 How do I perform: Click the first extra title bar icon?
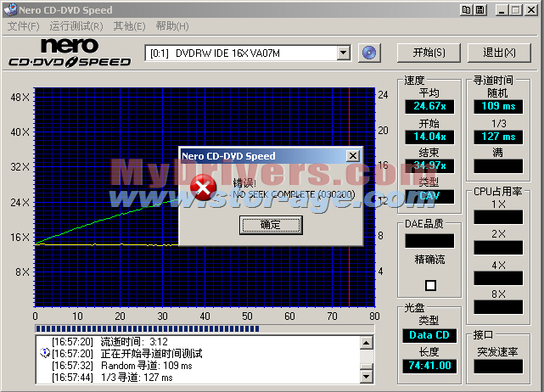click(x=467, y=8)
